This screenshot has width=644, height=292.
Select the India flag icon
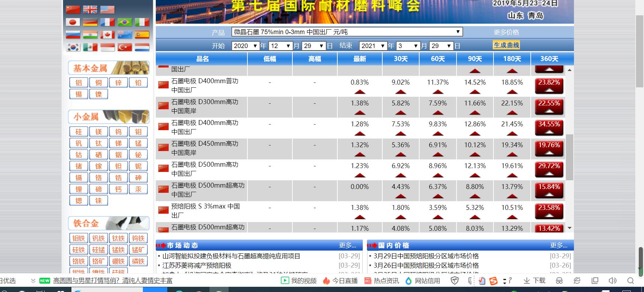(90, 35)
